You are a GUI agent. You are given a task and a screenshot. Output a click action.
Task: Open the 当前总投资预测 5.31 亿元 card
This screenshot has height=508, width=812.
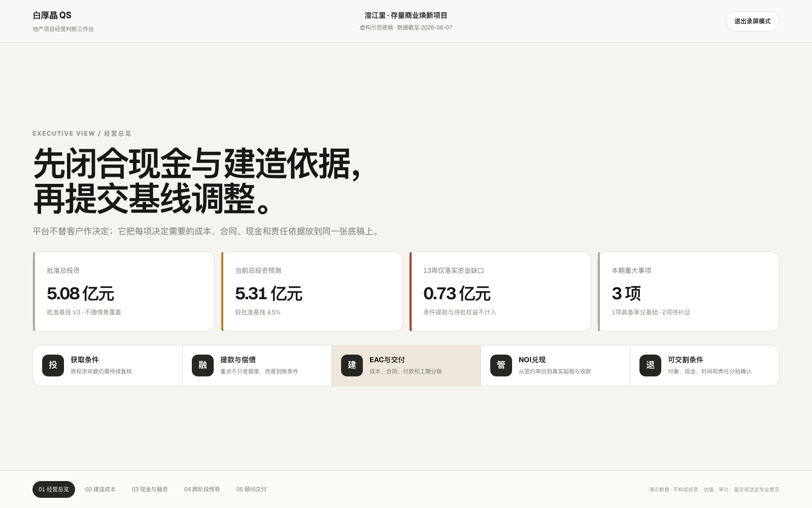point(312,292)
